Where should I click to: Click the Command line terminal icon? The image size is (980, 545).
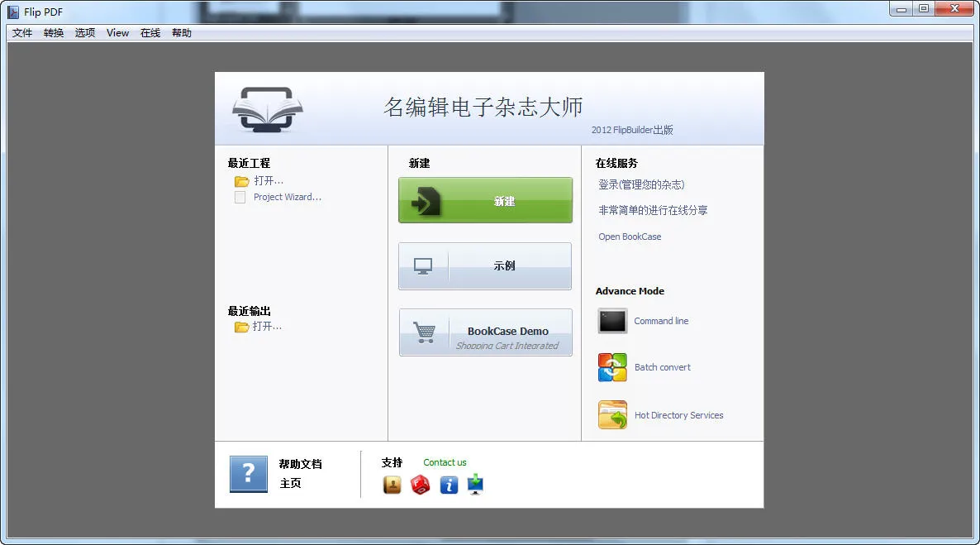[612, 321]
